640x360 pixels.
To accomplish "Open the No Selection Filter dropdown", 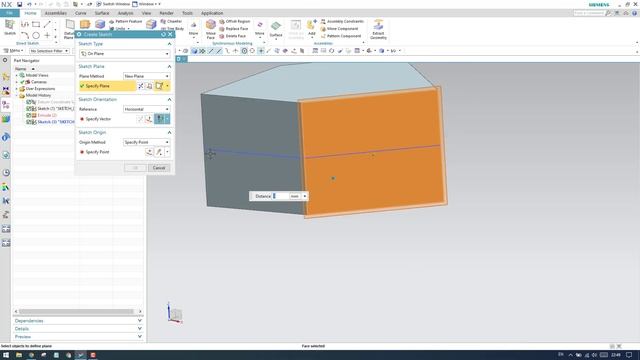I will tap(49, 51).
